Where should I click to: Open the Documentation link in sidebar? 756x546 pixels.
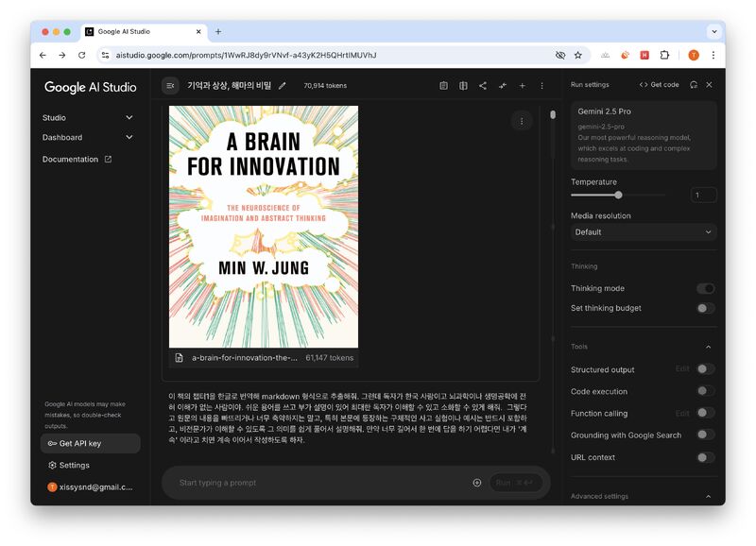tap(77, 160)
